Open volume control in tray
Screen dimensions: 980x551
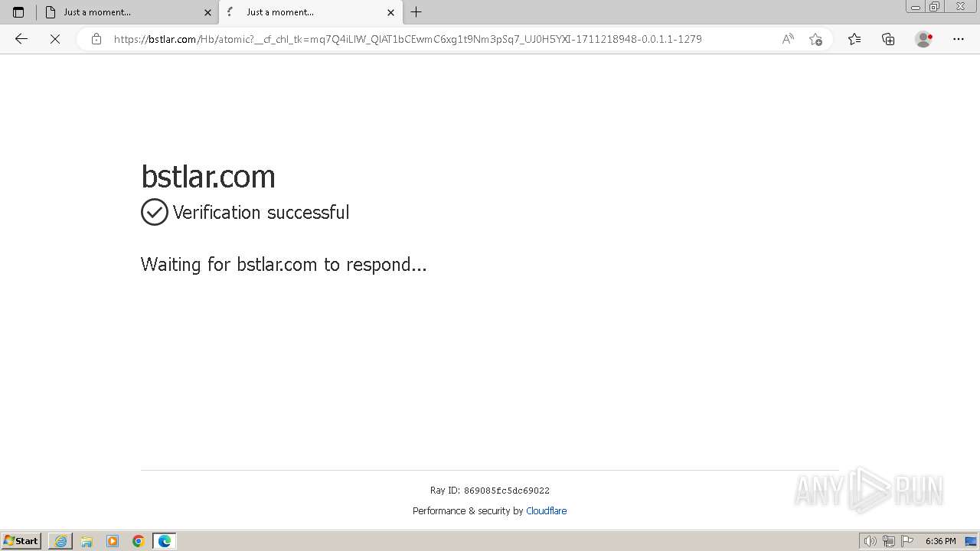pos(870,541)
